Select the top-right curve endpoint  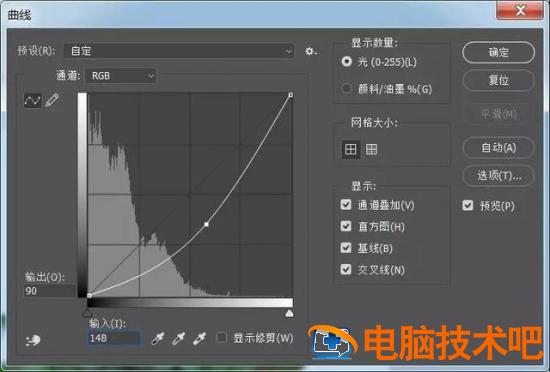291,95
